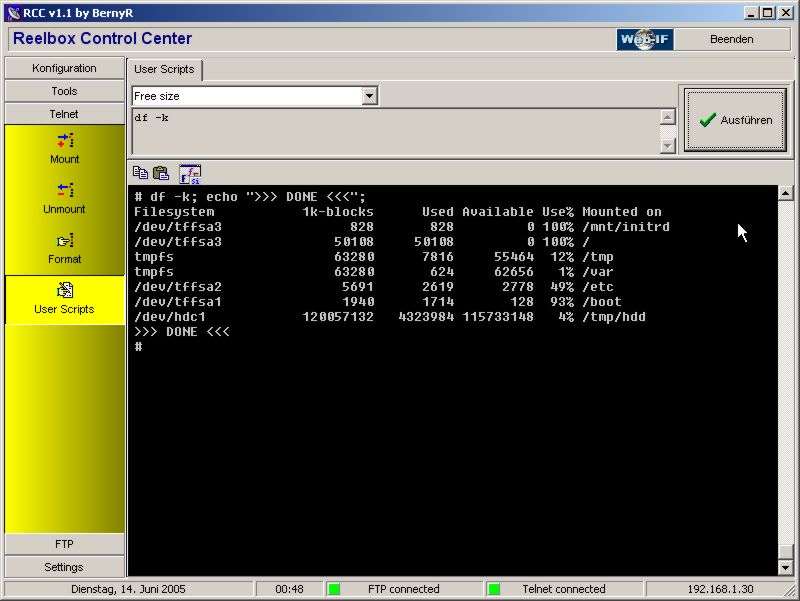This screenshot has height=601, width=800.
Task: Click the Mounted on column header
Action: [x=622, y=212]
